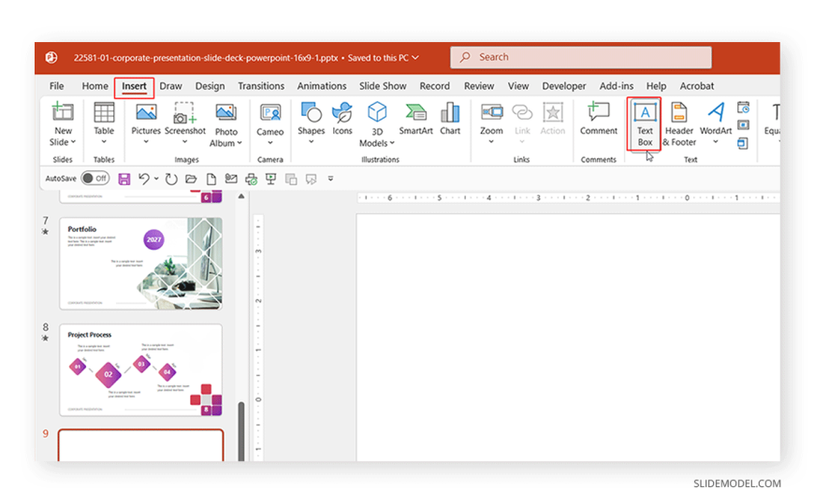814x504 pixels.
Task: Click the slide panel scrollbar thumb
Action: click(240, 431)
